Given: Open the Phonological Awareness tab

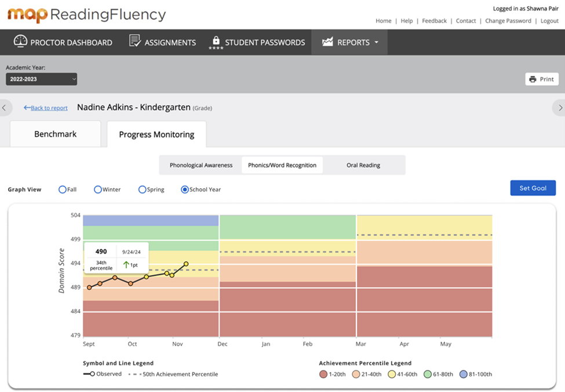Looking at the screenshot, I should pyautogui.click(x=201, y=165).
